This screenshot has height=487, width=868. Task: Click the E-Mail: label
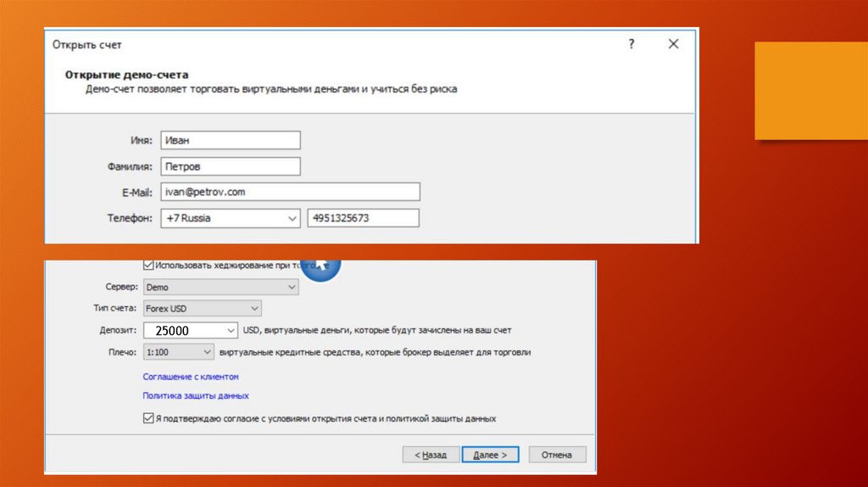[137, 193]
